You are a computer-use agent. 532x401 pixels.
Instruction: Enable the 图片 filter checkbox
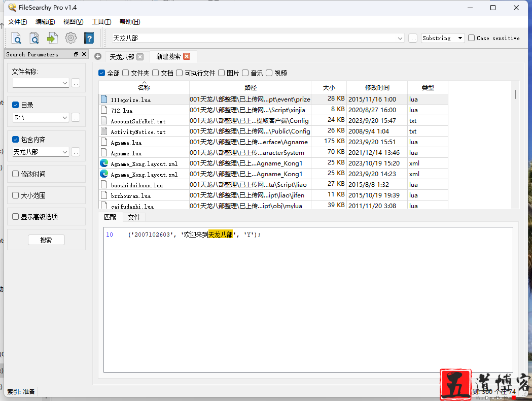[x=221, y=73]
